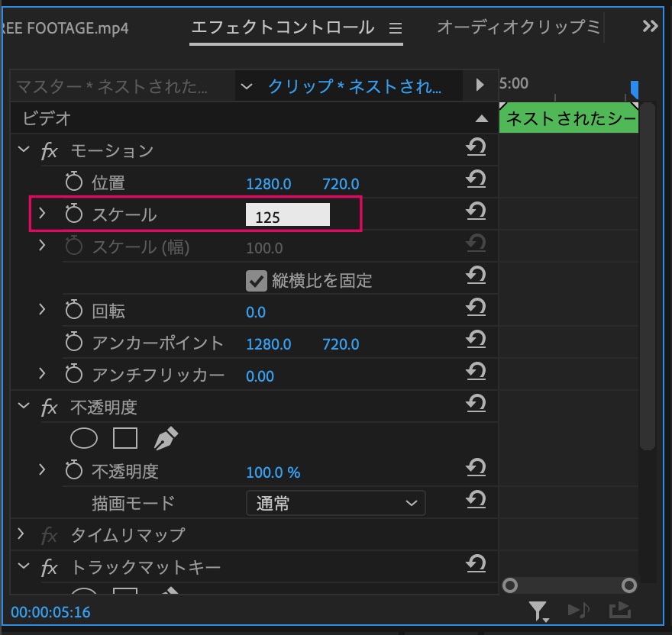
Task: Create ellipse mask under 不透明度
Action: click(x=84, y=438)
